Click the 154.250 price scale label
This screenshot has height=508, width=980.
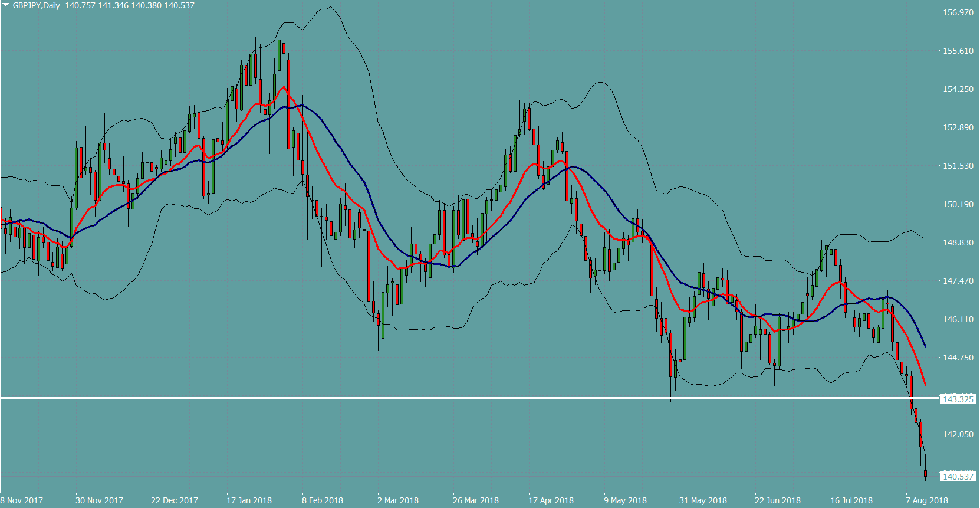coord(958,89)
